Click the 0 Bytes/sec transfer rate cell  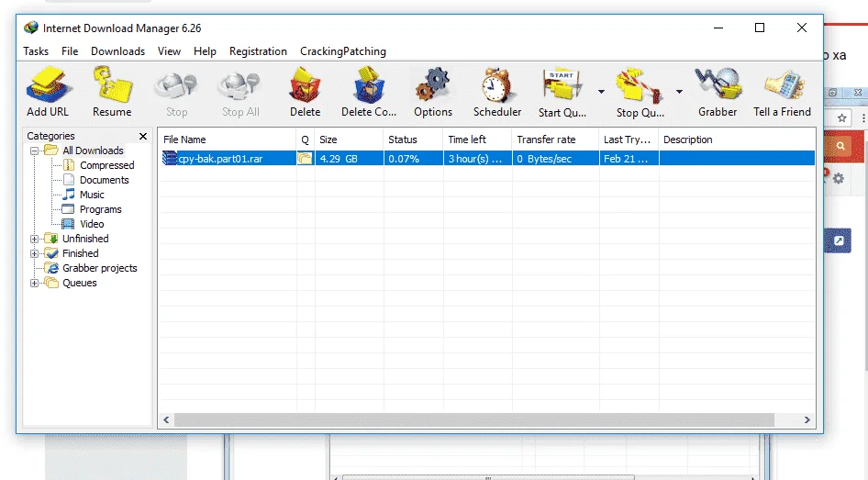(x=555, y=159)
